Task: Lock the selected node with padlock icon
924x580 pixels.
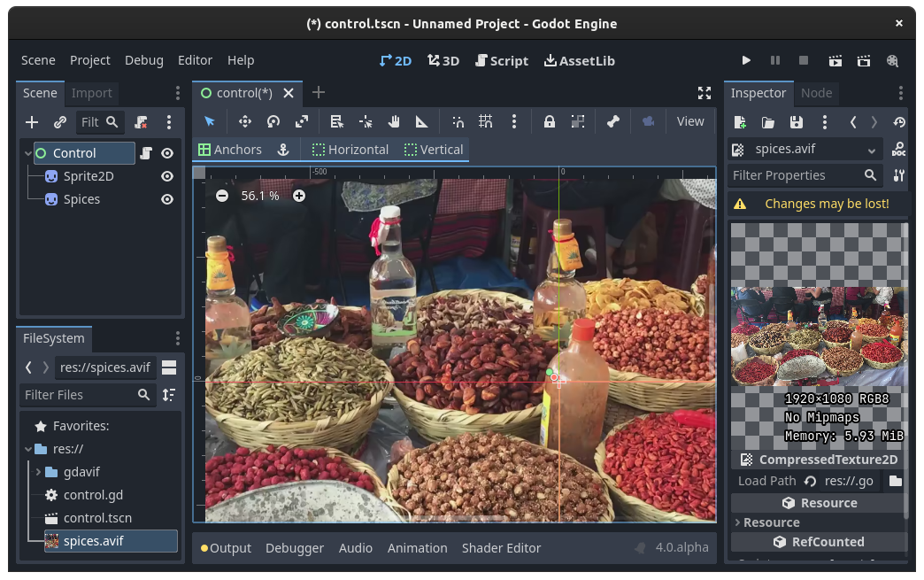Action: tap(549, 122)
